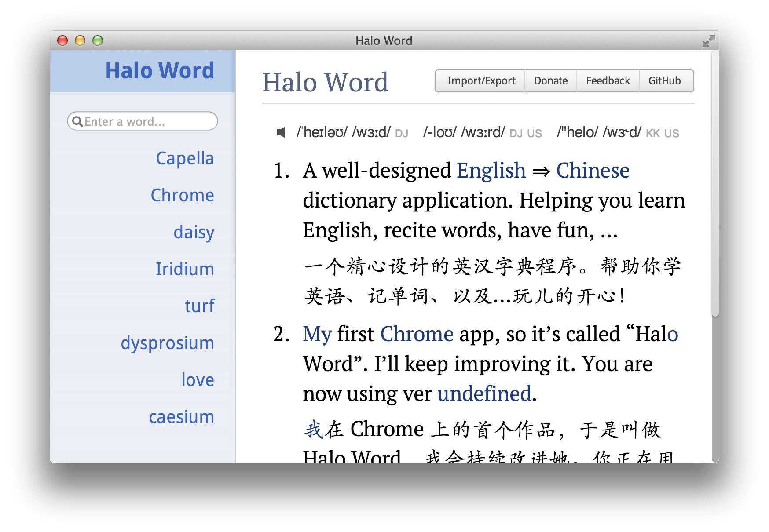Screen dimensions: 769x532
Task: Open caesium from the word list
Action: pos(181,417)
